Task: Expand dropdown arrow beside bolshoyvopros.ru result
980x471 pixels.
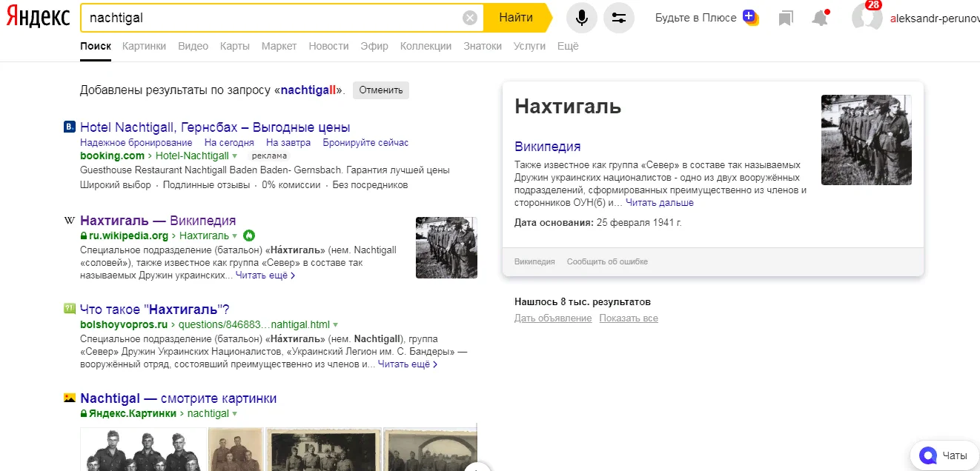Action: point(336,325)
